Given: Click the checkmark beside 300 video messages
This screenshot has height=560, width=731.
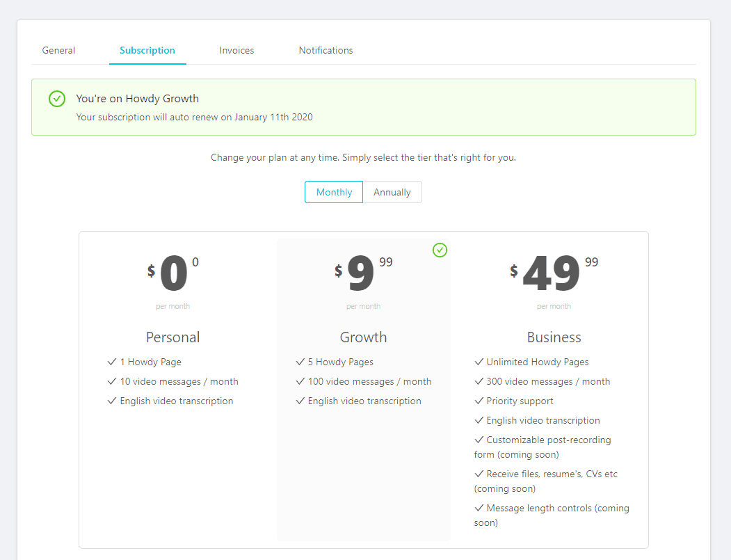Looking at the screenshot, I should tap(479, 382).
